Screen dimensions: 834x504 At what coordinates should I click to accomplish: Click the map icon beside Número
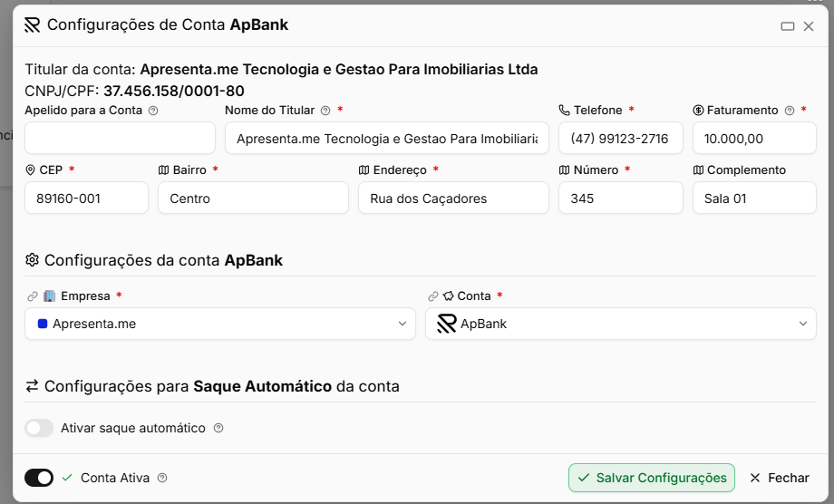(x=565, y=170)
